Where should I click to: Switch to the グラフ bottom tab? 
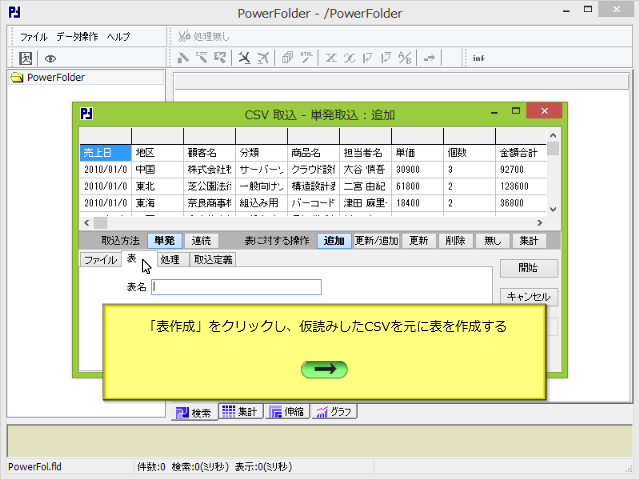(x=334, y=411)
